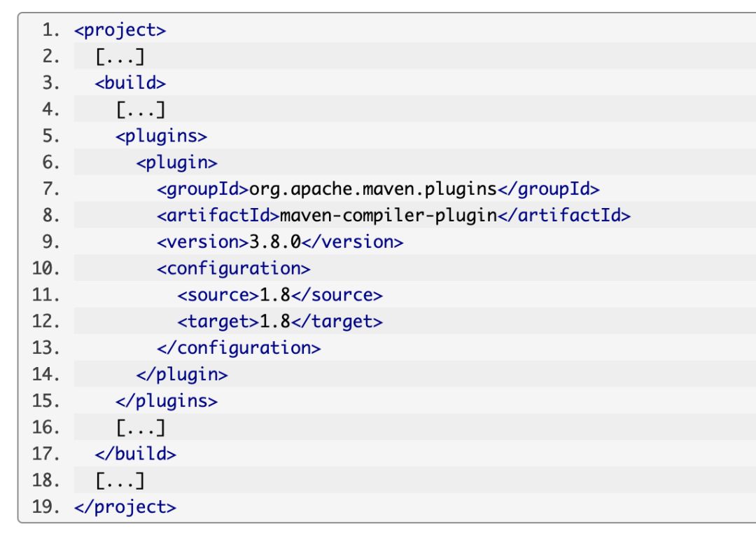Click the opening plugins tag on line 5
The image size is (756, 538).
161,136
